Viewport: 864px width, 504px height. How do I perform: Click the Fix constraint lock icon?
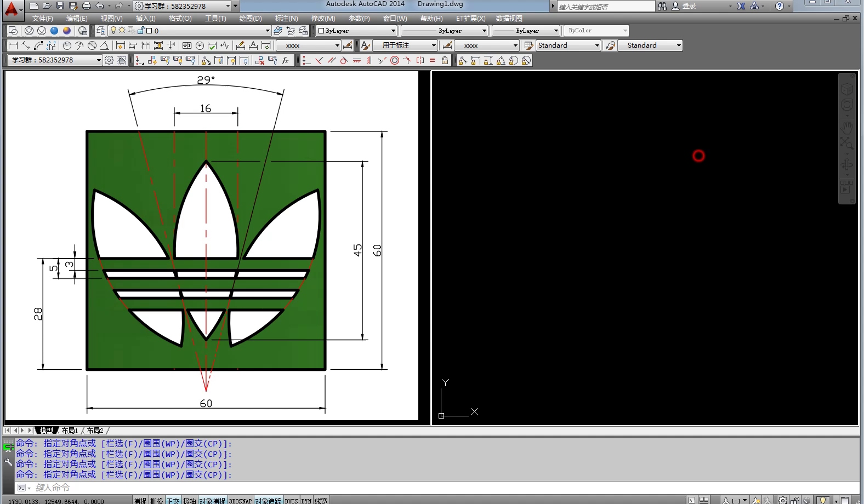[x=445, y=60]
